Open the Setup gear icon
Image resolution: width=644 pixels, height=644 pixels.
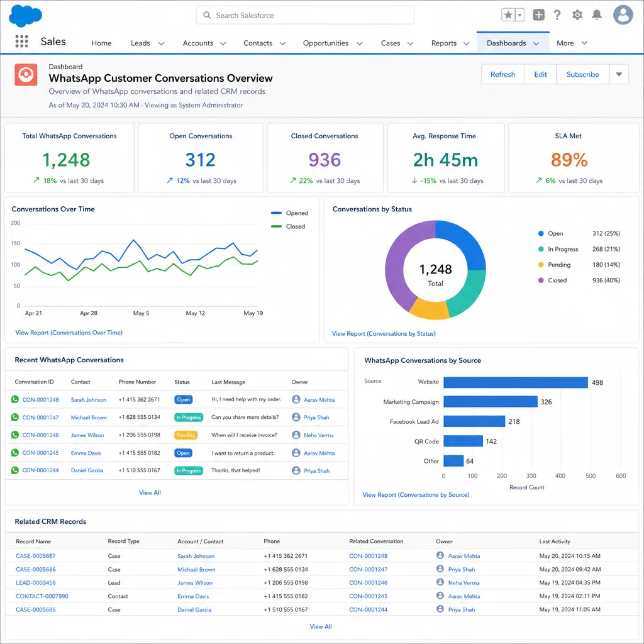coord(577,15)
